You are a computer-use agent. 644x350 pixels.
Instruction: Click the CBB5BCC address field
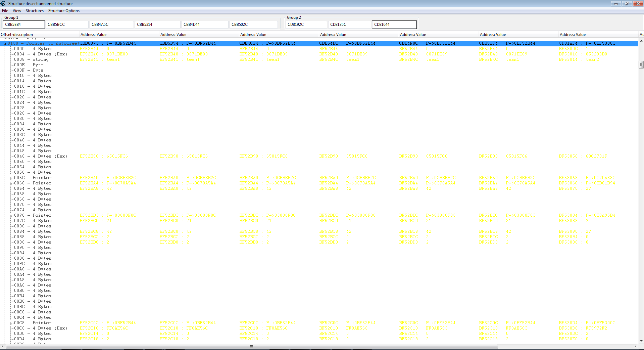[x=67, y=25]
